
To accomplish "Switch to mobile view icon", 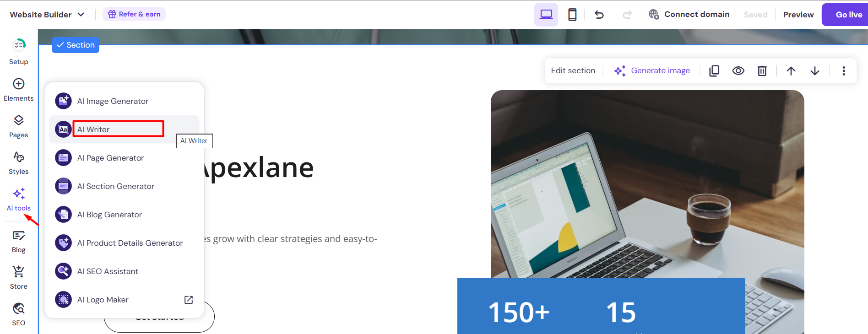I will [x=572, y=15].
